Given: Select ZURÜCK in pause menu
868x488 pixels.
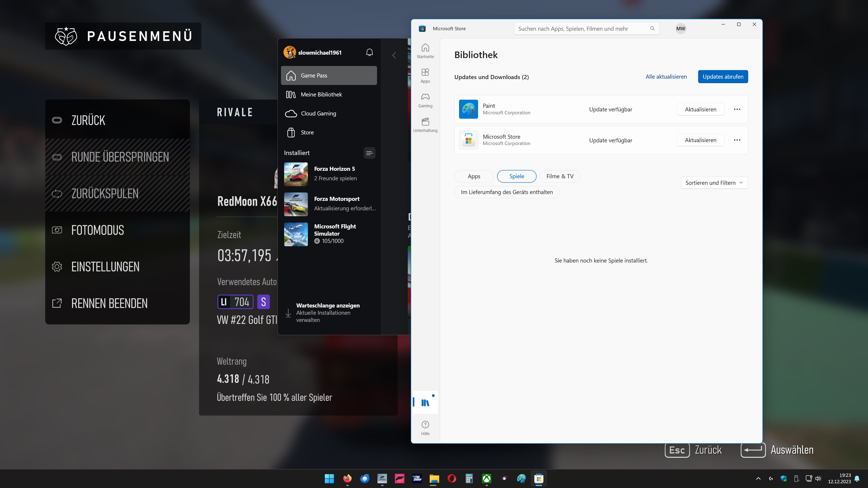Looking at the screenshot, I should pos(118,120).
